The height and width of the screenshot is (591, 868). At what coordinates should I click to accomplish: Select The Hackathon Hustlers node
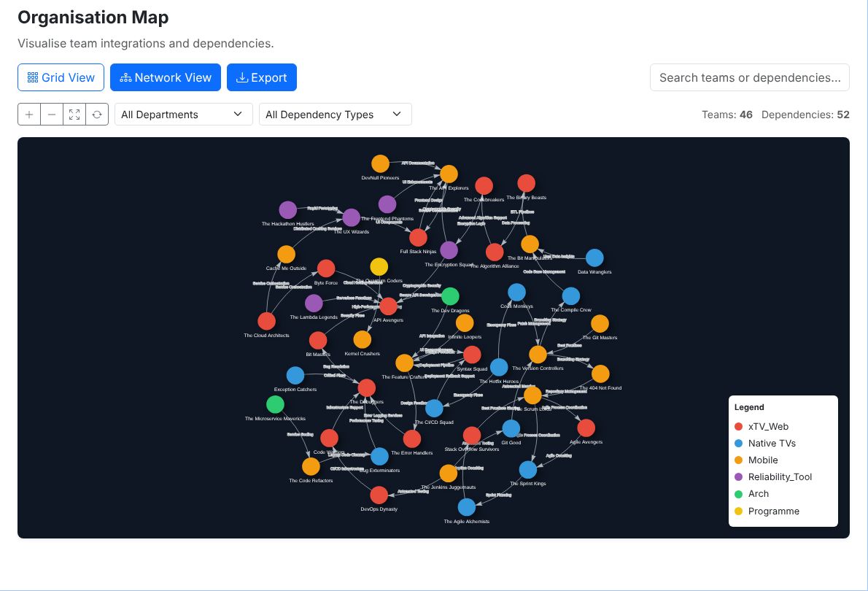(288, 210)
